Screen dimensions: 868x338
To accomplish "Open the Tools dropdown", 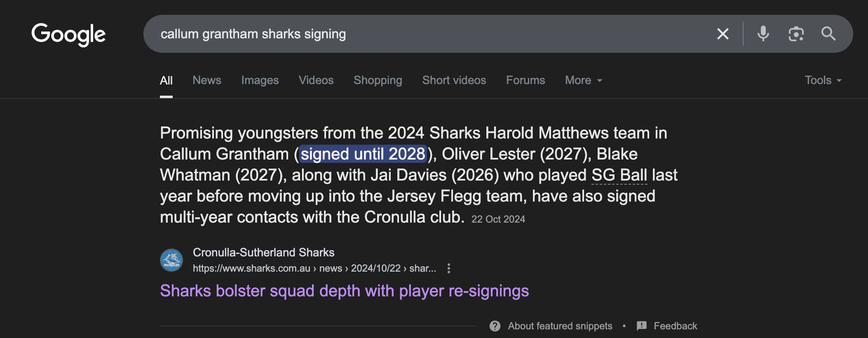I will [x=823, y=80].
